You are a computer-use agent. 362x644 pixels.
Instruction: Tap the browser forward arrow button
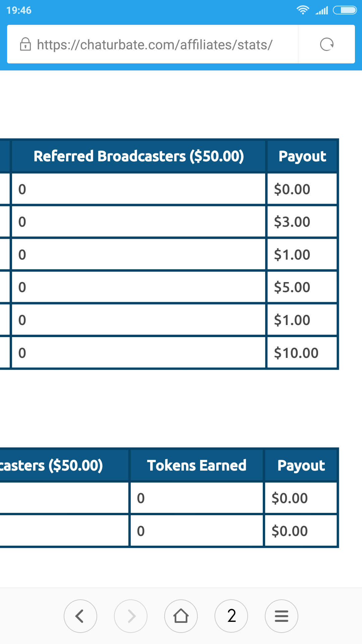pos(131,616)
